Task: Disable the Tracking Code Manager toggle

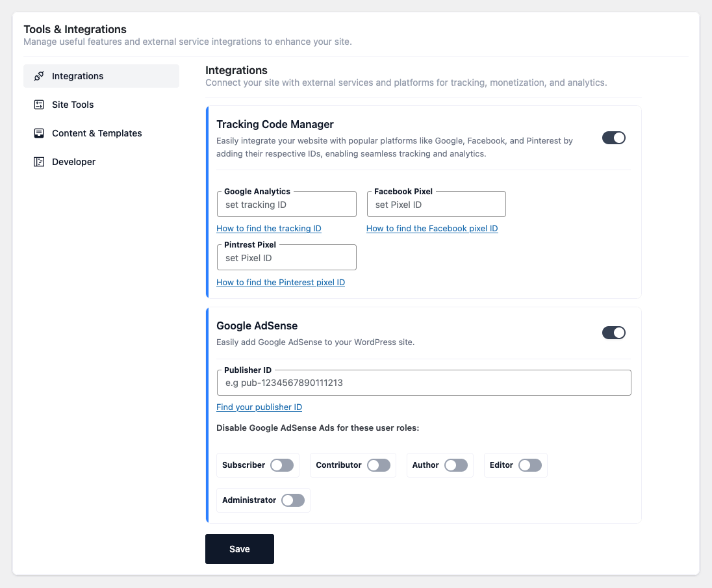Action: click(613, 138)
